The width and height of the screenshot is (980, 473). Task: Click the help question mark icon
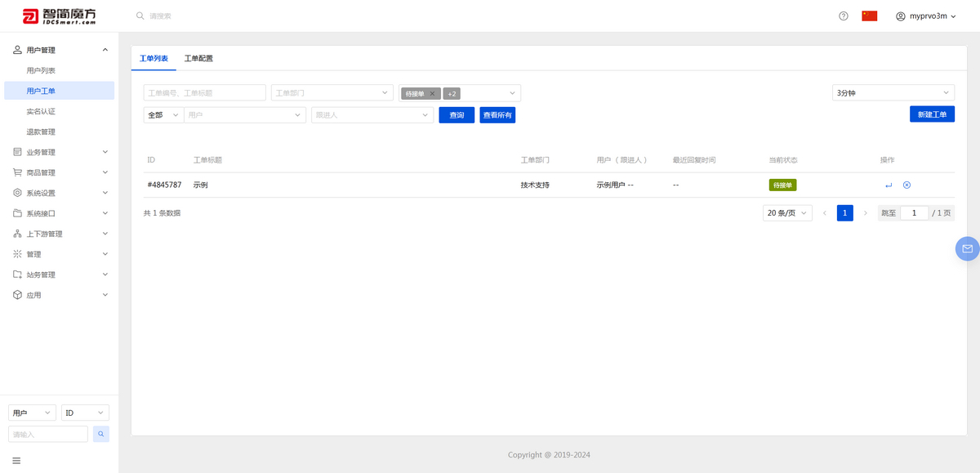coord(844,16)
